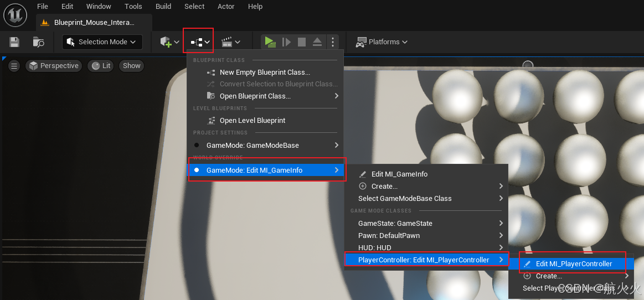Open the File menu
Viewport: 644px width, 300px height.
[42, 7]
